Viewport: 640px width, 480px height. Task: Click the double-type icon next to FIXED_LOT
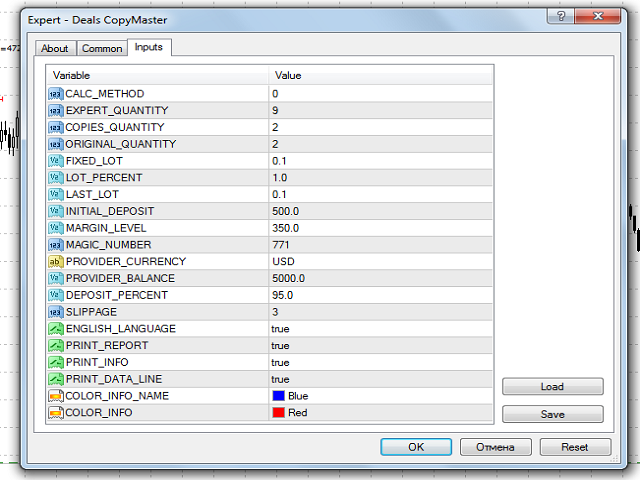(56, 160)
